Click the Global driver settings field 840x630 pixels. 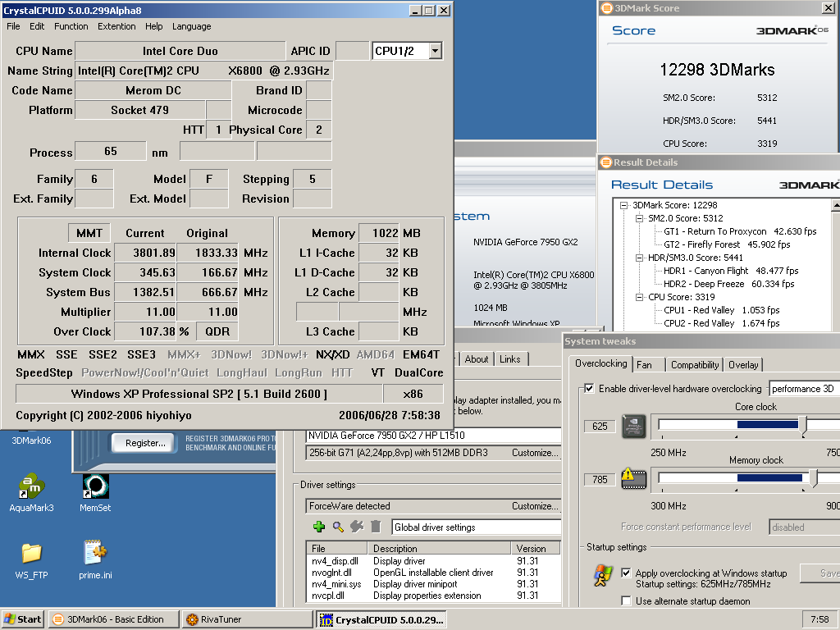click(x=477, y=527)
